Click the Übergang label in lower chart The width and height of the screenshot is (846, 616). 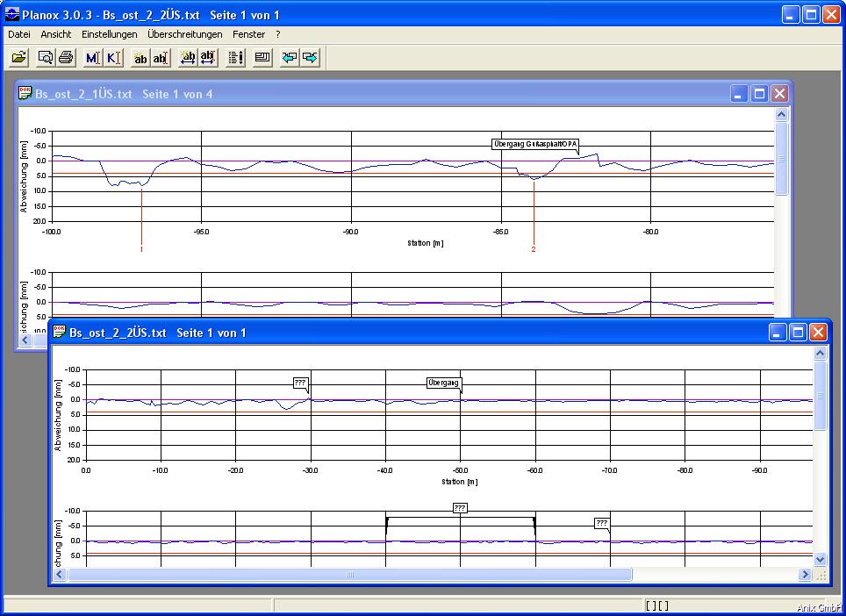(x=443, y=383)
